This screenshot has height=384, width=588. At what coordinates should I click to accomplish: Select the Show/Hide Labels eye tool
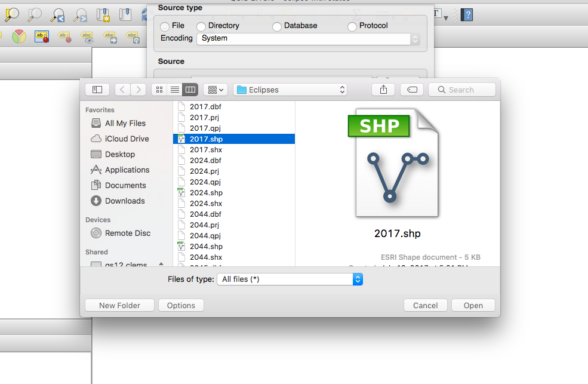[87, 37]
